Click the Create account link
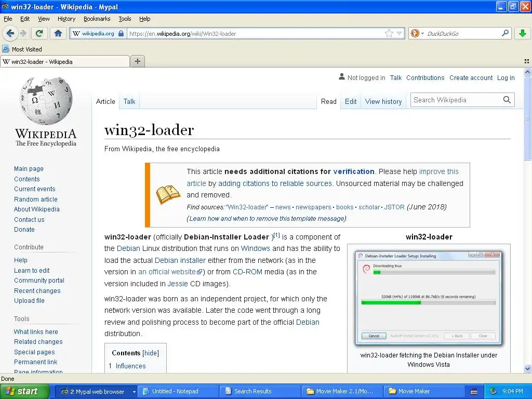532x399 pixels. (471, 78)
